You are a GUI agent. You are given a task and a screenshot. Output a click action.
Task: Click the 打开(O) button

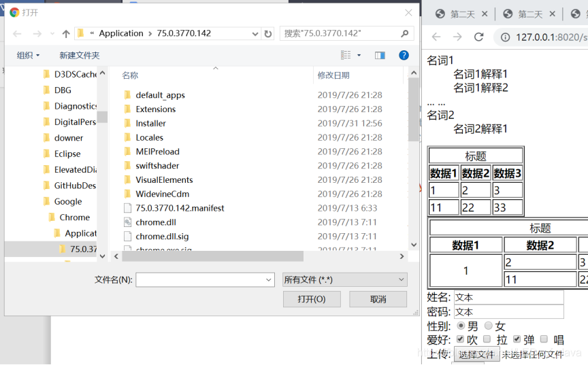(312, 299)
